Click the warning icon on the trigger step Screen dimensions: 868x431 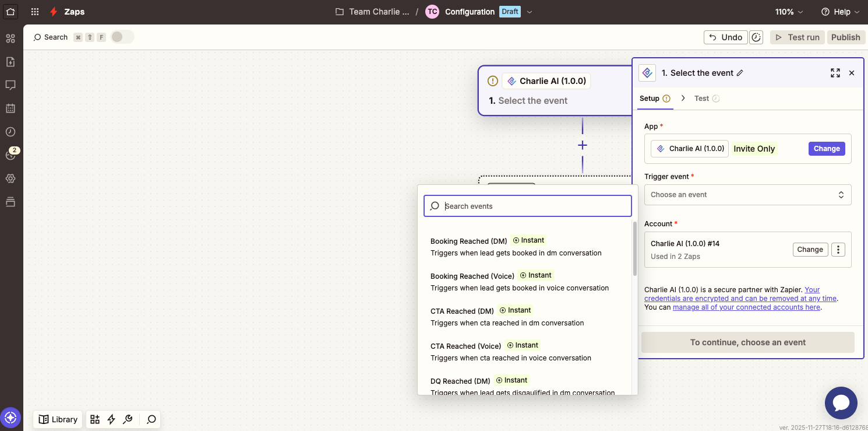tap(493, 81)
